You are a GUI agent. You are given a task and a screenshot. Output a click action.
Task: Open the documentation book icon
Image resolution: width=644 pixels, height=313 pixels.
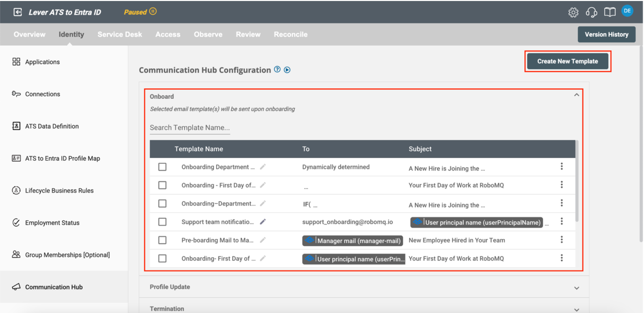(609, 12)
